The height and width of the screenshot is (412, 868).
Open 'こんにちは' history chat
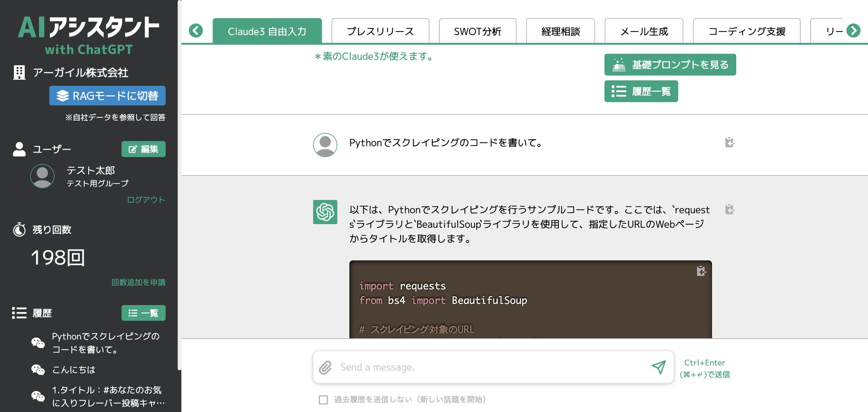tap(74, 370)
